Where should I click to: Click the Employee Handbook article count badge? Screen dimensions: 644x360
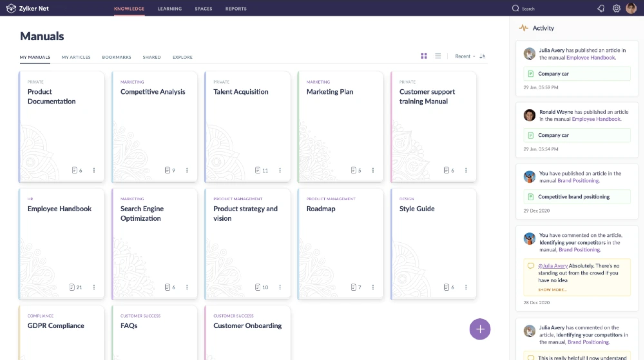[76, 287]
